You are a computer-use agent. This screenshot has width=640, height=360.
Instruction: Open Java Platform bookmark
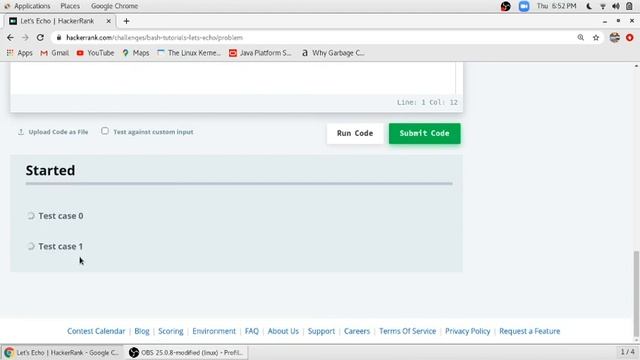point(260,53)
